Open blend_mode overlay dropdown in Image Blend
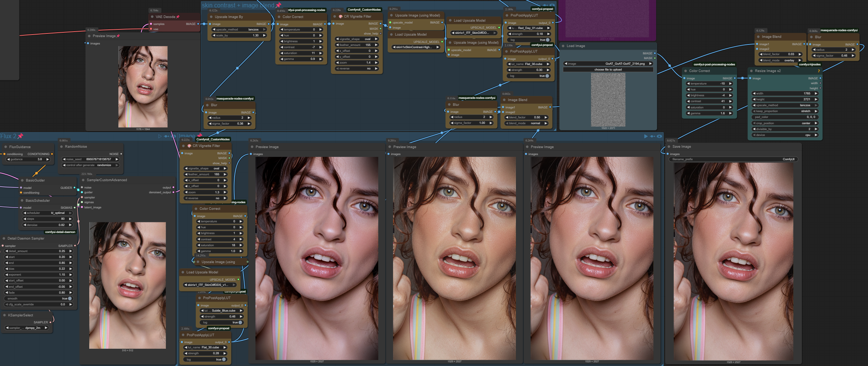The image size is (868, 366). [780, 61]
